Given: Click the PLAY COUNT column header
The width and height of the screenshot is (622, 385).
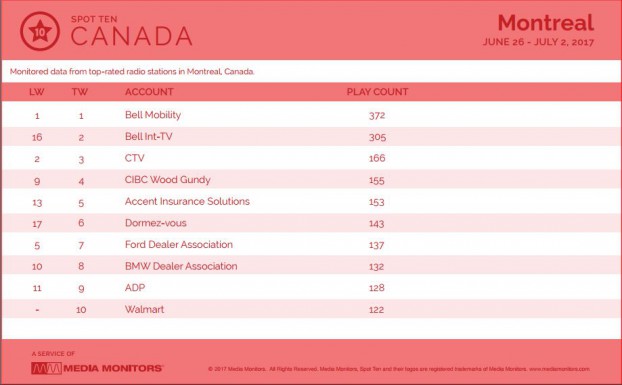Looking at the screenshot, I should (377, 92).
